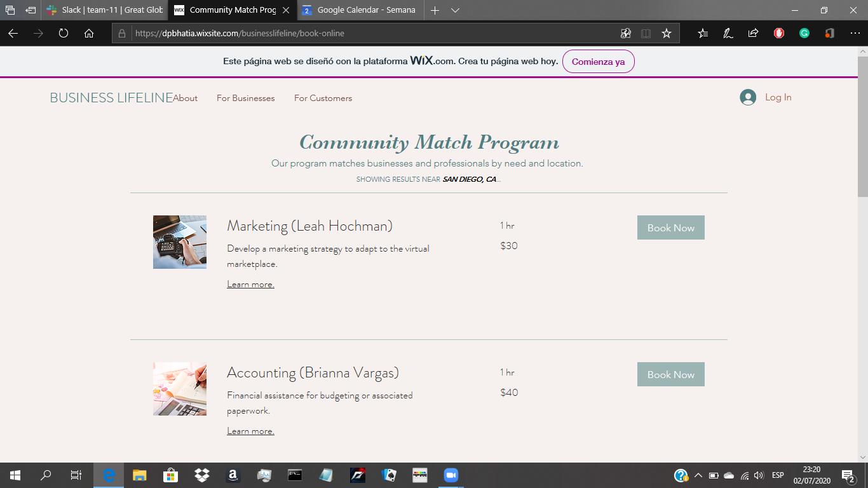This screenshot has width=868, height=488.
Task: Click the translate page icon in address bar
Action: (x=626, y=33)
